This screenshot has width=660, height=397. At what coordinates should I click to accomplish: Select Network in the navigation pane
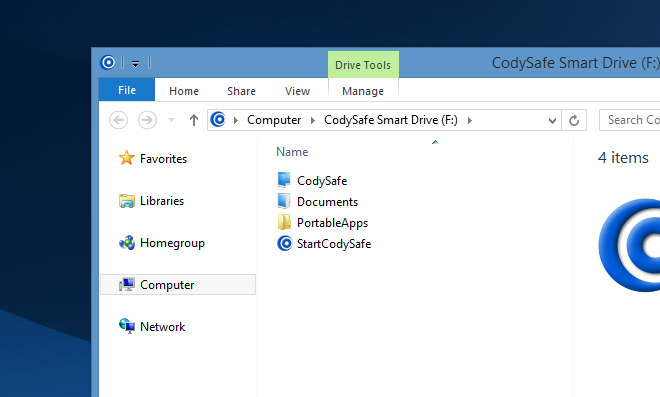click(162, 327)
